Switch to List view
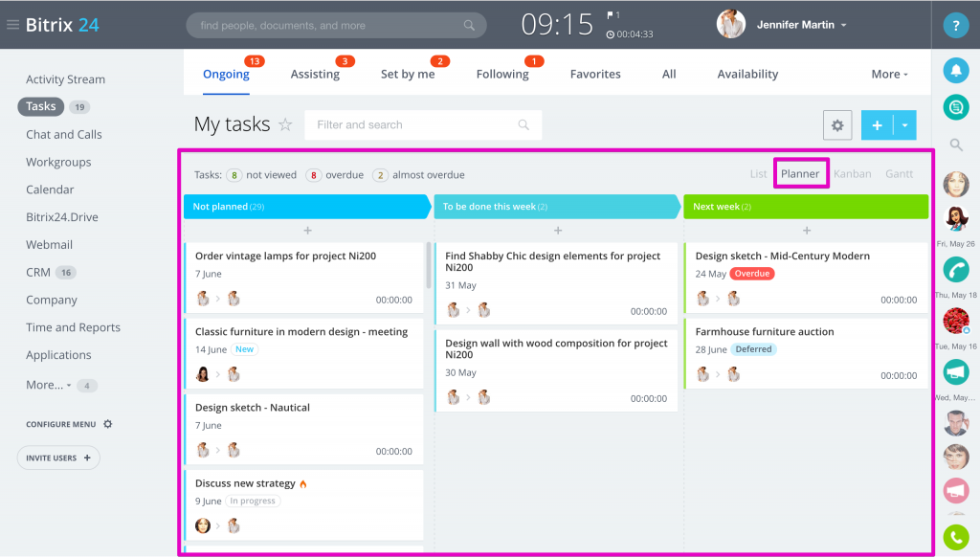The width and height of the screenshot is (980, 558). (x=758, y=173)
